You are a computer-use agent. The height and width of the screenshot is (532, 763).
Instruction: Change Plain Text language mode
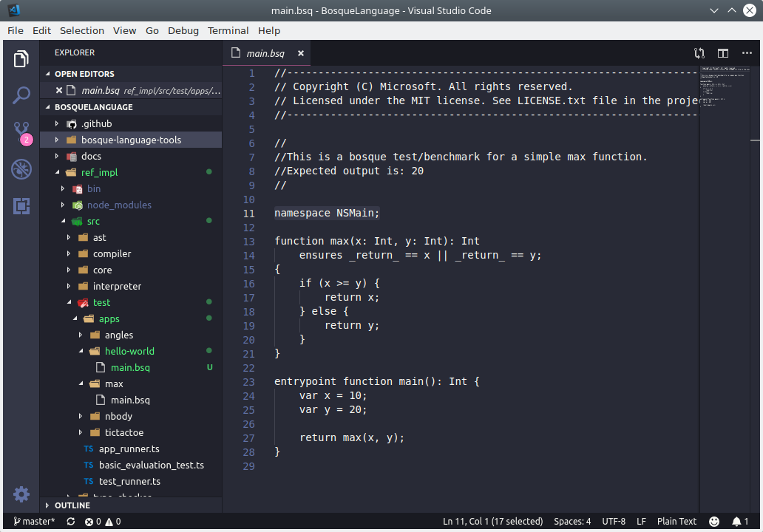(x=676, y=521)
